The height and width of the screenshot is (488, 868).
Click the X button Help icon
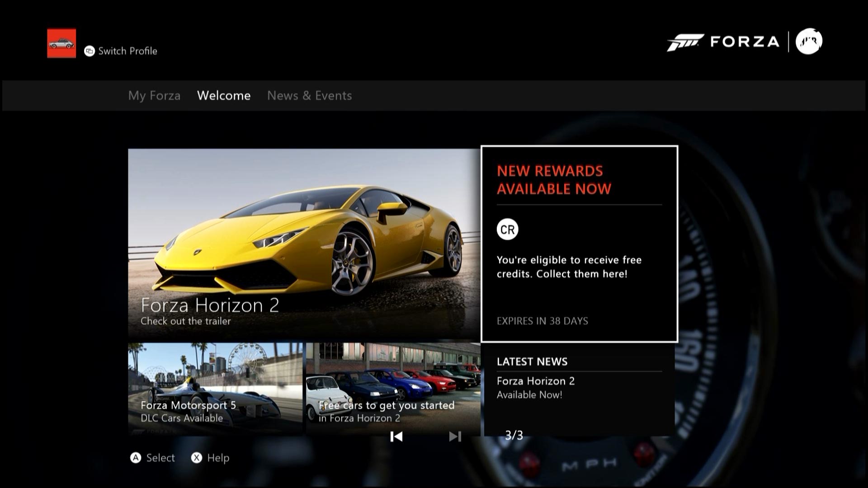(197, 458)
